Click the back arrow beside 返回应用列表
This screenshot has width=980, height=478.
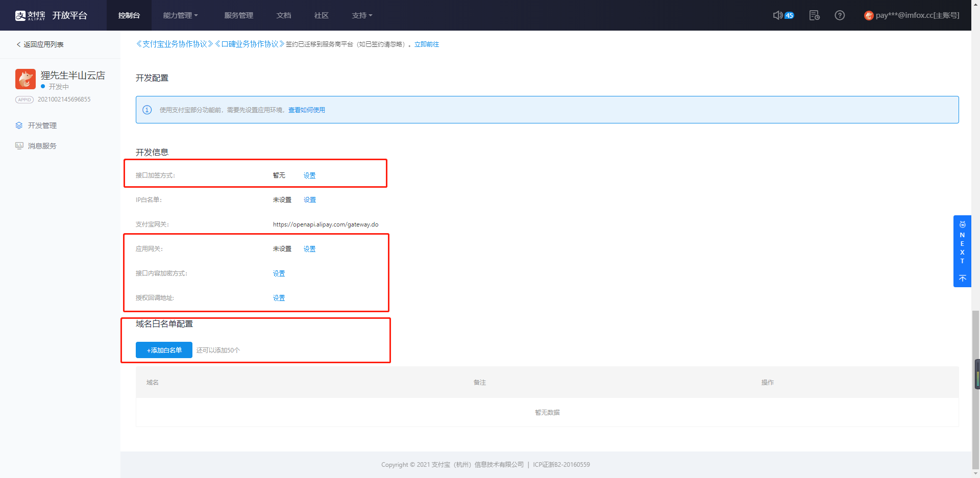(18, 44)
